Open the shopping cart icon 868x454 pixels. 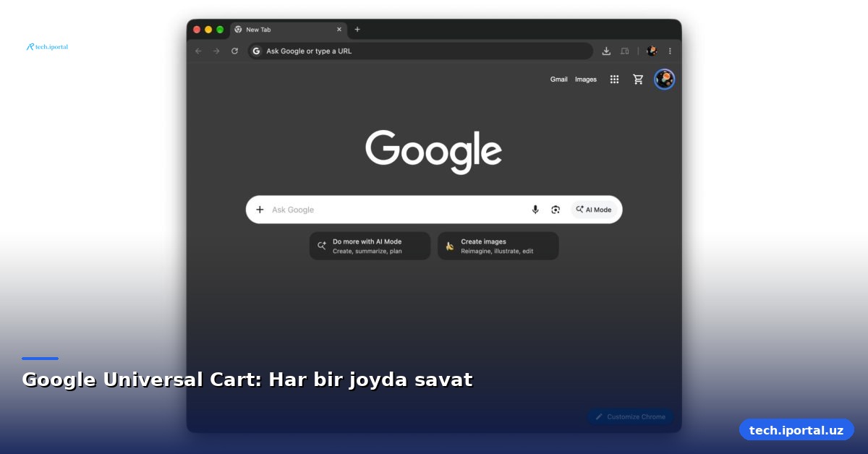638,80
